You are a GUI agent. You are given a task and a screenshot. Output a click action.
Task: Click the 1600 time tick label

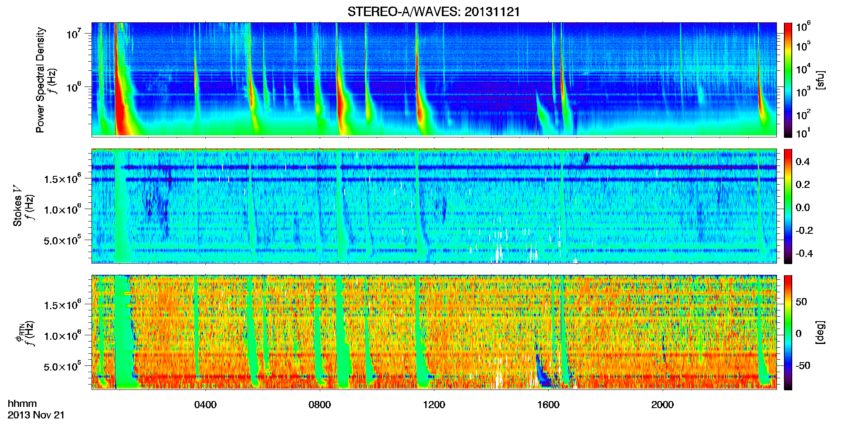(x=548, y=404)
